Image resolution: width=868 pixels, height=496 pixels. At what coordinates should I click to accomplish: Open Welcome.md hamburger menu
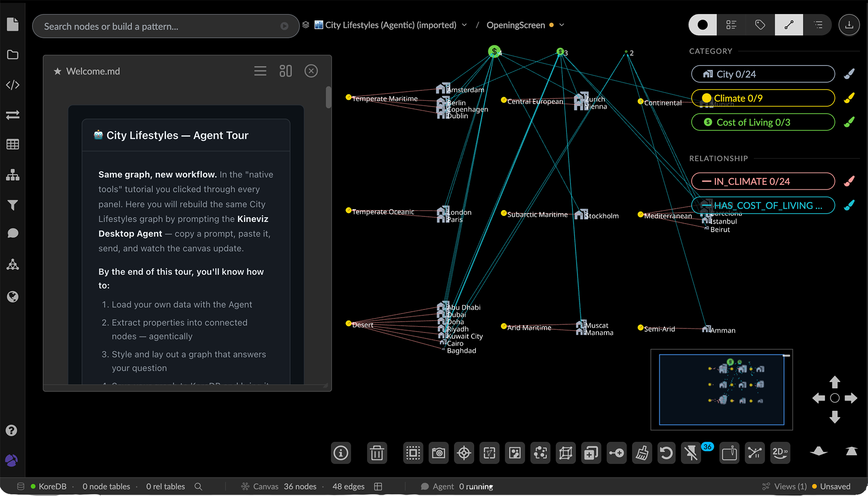tap(260, 71)
